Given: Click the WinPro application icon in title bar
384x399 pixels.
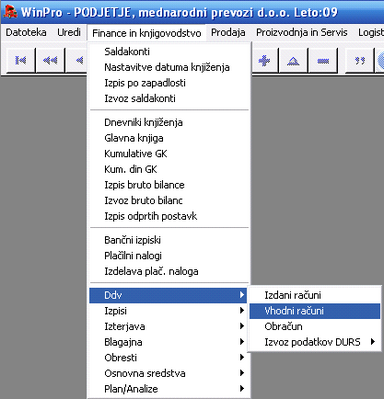Looking at the screenshot, I should (10, 12).
